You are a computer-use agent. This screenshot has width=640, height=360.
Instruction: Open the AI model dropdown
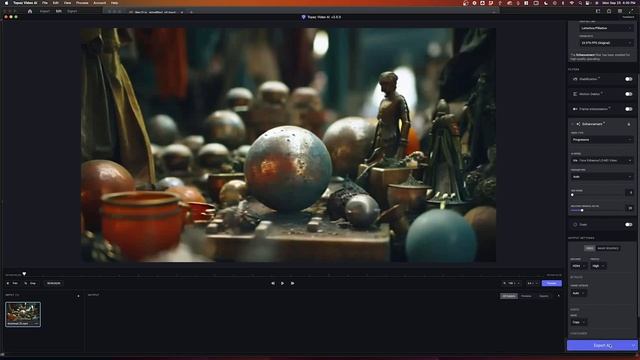pos(602,160)
